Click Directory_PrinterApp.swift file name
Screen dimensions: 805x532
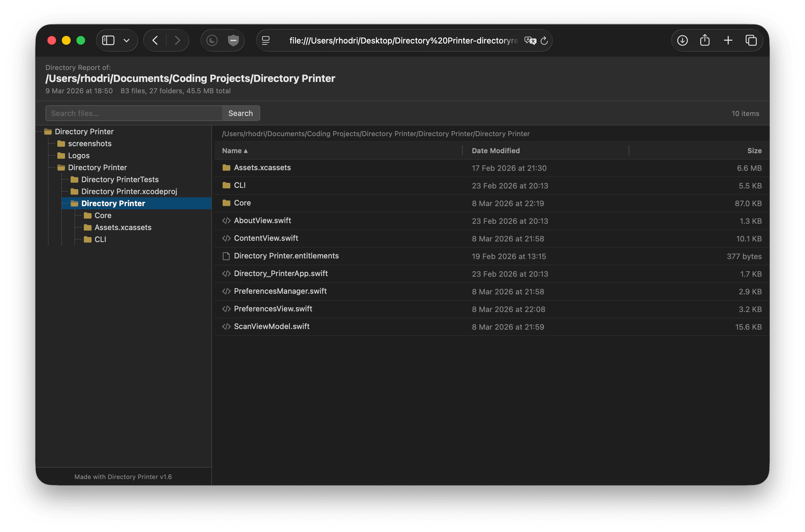coord(281,274)
